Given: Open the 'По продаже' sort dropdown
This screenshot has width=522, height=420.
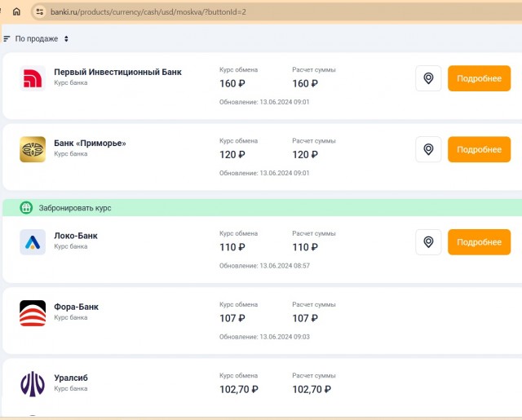Looking at the screenshot, I should [36, 38].
